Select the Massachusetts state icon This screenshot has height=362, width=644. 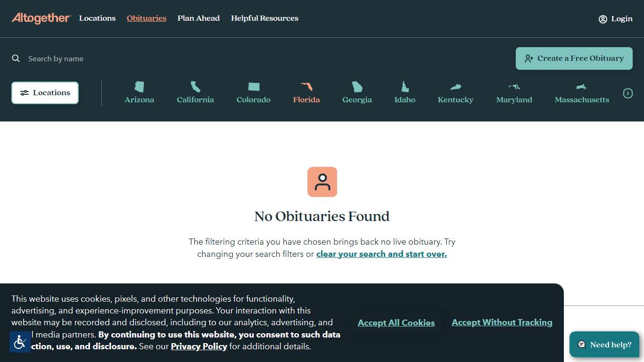tap(582, 87)
